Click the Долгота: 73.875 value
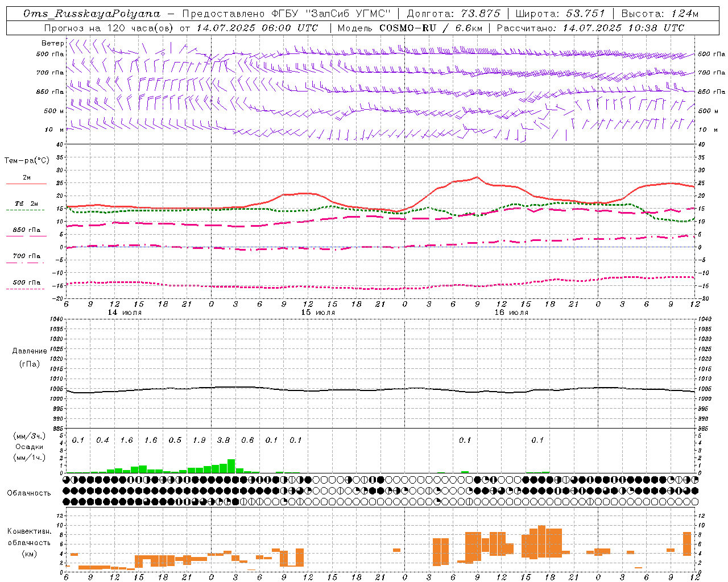 click(454, 14)
